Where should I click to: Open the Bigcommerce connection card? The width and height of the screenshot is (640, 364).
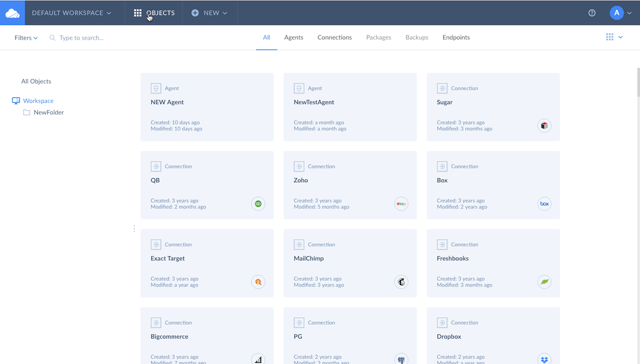pyautogui.click(x=207, y=336)
